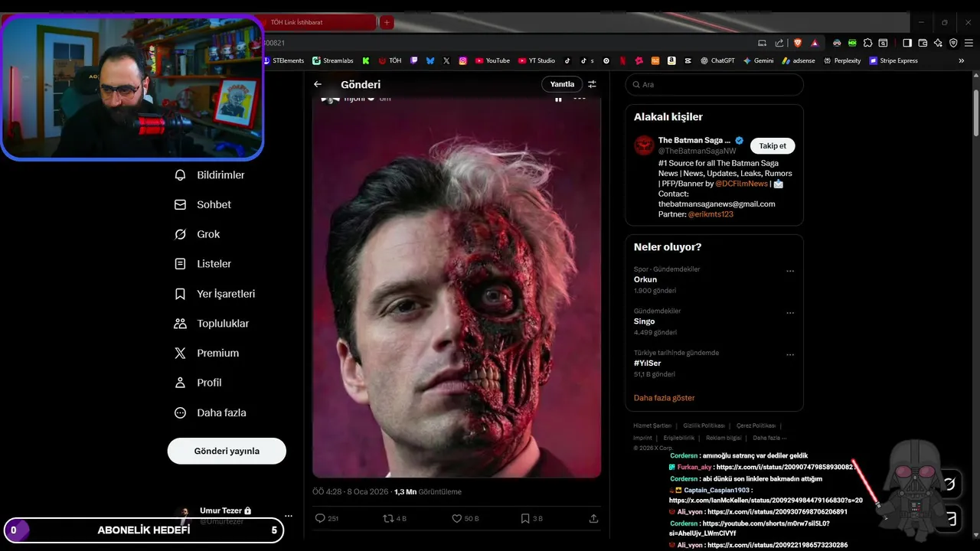Open the Orkun trending topic
Viewport: 980px width, 551px height.
645,279
